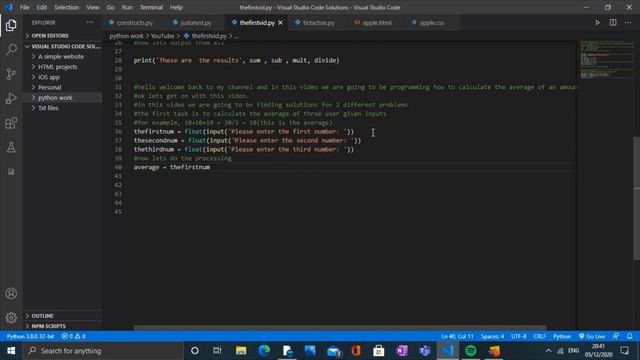Open the Run menu

point(127,7)
